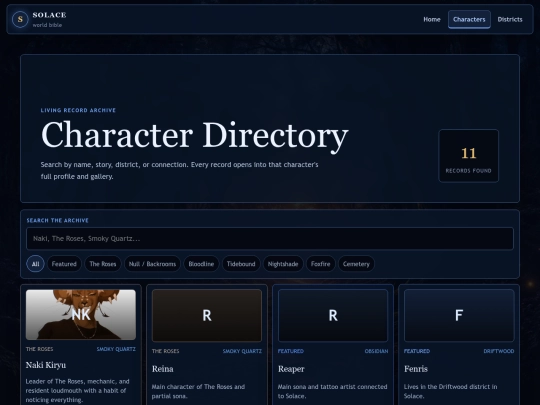Click Reina's main character description

click(x=198, y=391)
